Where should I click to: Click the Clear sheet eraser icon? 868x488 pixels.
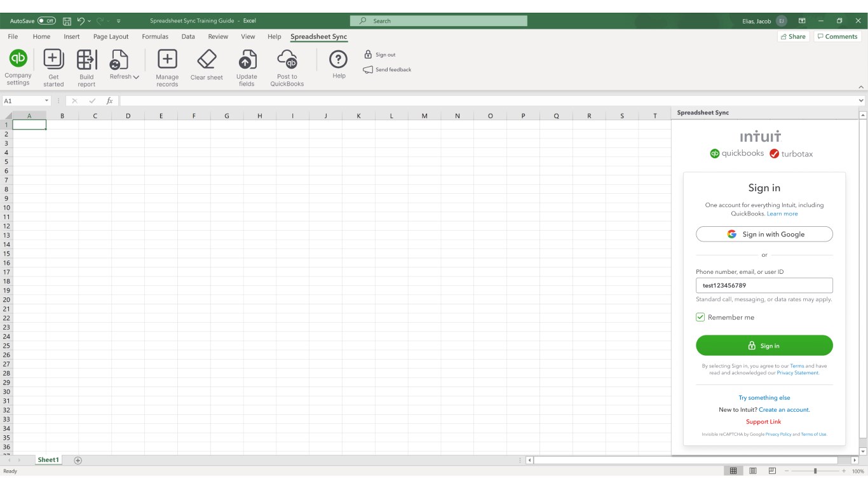[x=207, y=60]
